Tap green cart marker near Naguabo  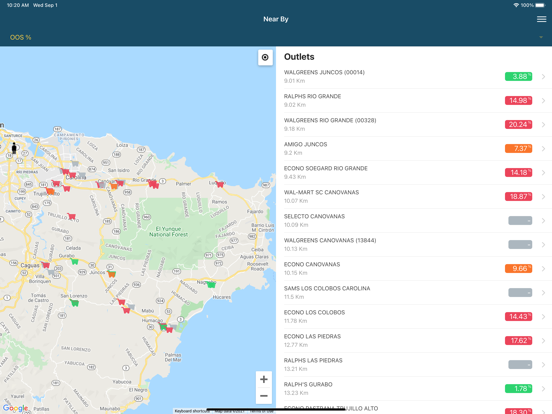211,284
